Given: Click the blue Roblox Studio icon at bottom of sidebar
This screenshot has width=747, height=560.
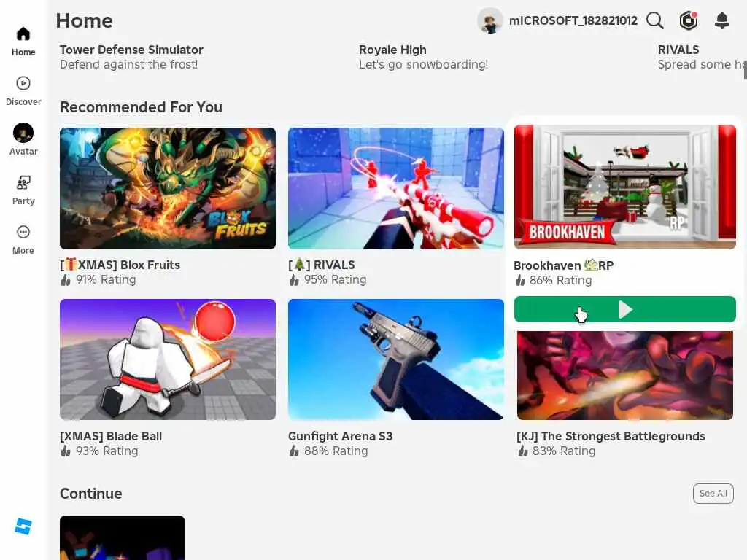Looking at the screenshot, I should pyautogui.click(x=23, y=526).
